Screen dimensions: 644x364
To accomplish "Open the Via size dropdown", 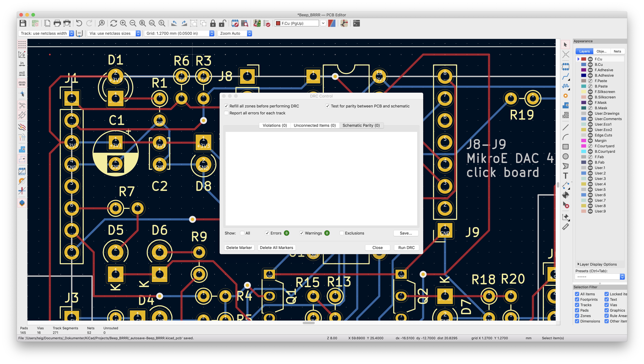I will 114,33.
